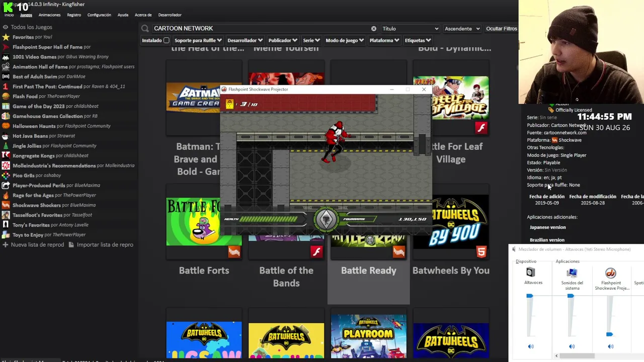644x362 pixels.
Task: Open the Ascendente sort order dropdown
Action: [462, 29]
